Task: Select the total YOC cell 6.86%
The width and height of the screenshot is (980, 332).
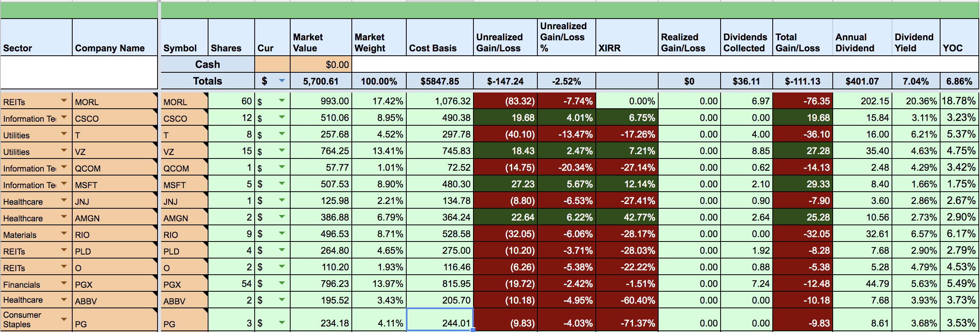Action: 960,81
